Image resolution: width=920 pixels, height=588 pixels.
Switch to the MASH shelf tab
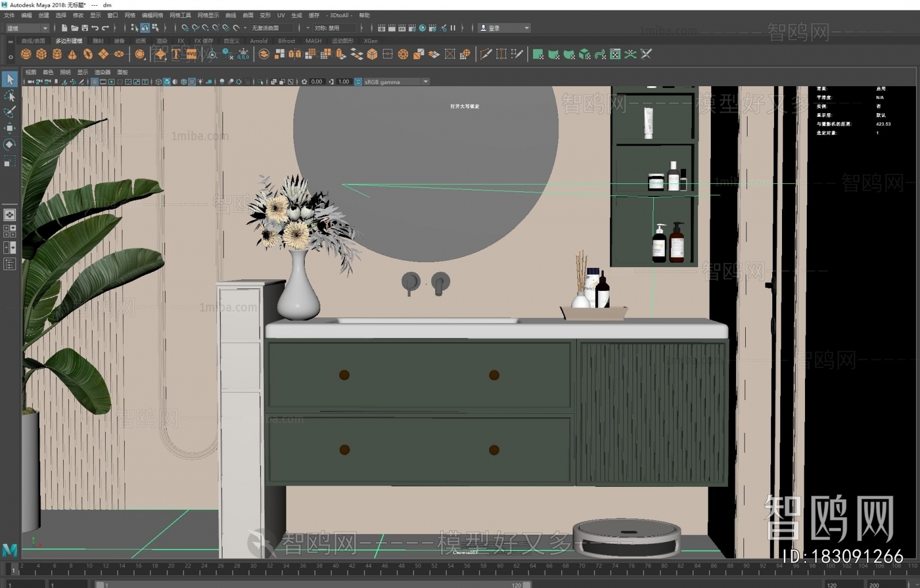point(313,41)
